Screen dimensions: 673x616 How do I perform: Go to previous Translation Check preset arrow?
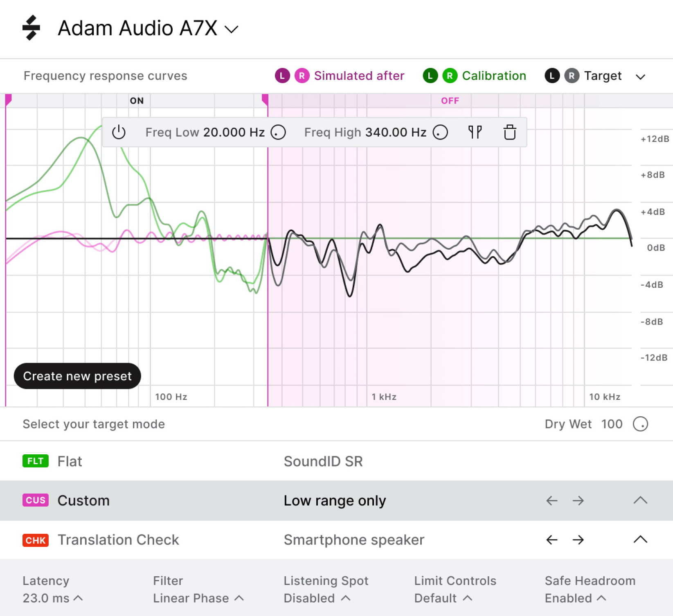(x=552, y=540)
